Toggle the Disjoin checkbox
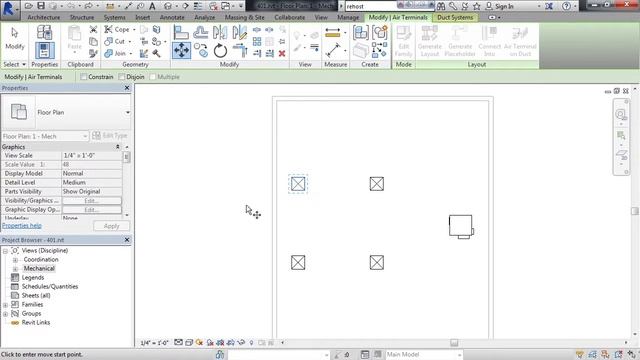 (x=122, y=77)
